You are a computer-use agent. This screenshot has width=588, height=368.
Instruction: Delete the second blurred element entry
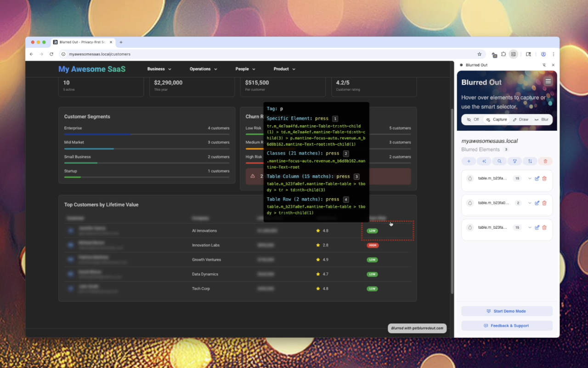(544, 203)
